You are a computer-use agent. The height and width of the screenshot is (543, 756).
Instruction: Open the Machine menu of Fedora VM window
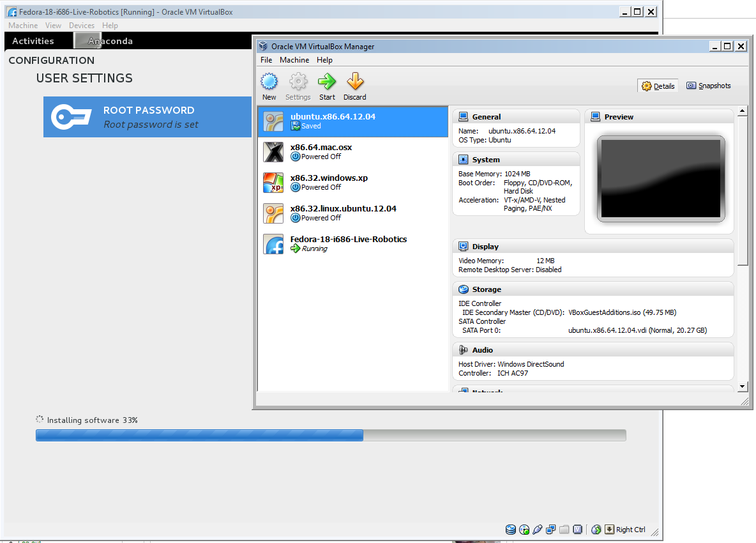22,26
